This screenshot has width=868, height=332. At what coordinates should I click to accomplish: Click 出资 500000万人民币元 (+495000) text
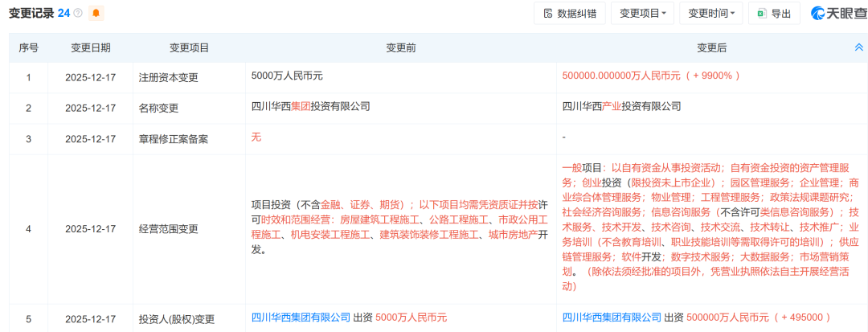(748, 318)
